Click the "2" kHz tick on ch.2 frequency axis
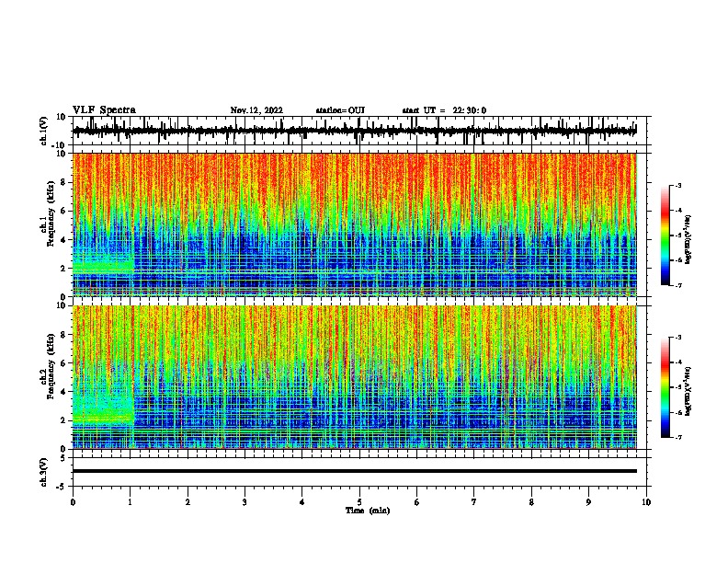The image size is (728, 563). pyautogui.click(x=63, y=420)
